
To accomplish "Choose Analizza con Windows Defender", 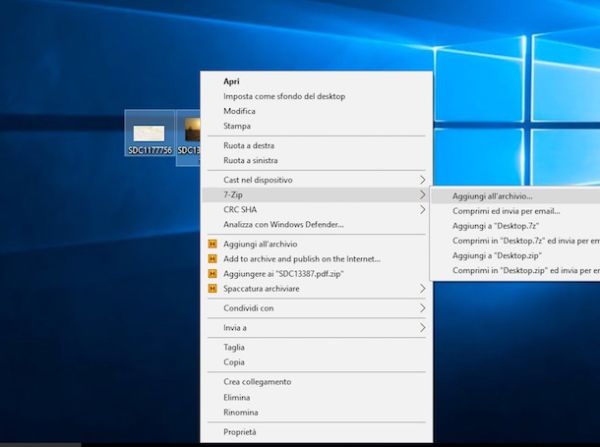I will (x=283, y=225).
